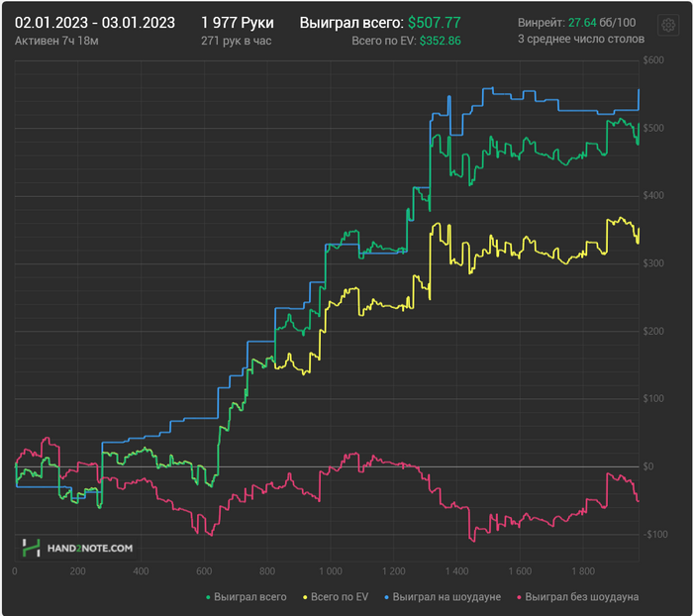Click the date range 02.01.2023 - 03.01.2023
This screenshot has height=616, width=693.
point(95,23)
